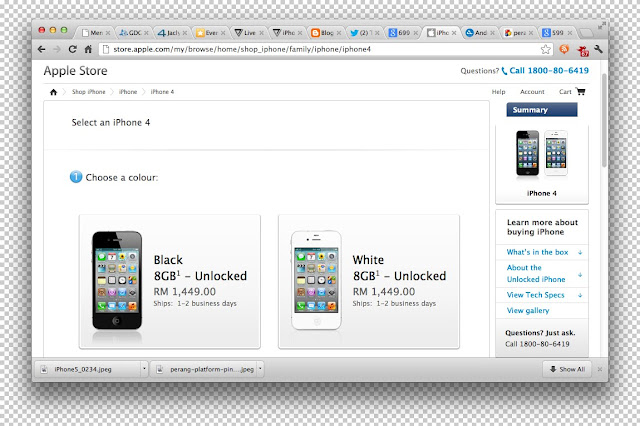Screen dimensions: 640x426
Task: Open the Cart link text
Action: 565,92
